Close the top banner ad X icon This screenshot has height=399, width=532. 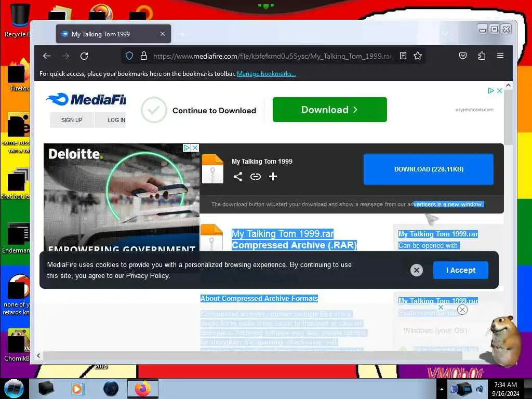click(x=499, y=90)
